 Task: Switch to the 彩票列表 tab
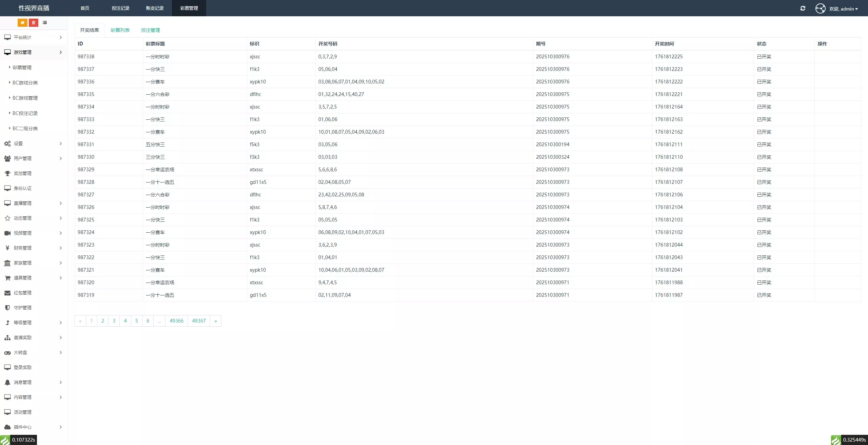click(120, 30)
